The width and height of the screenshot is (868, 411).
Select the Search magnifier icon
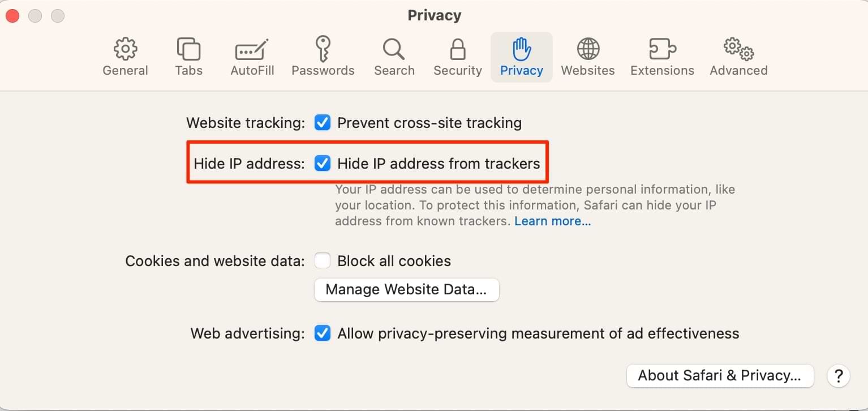[394, 50]
